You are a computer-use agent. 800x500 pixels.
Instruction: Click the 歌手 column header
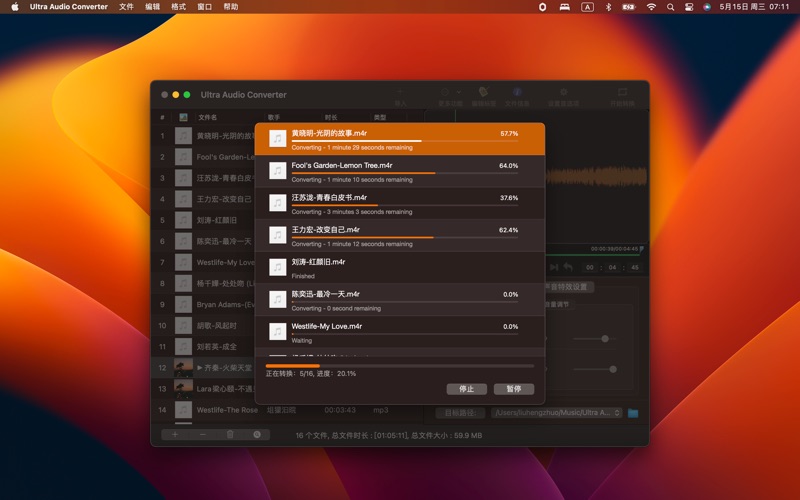[x=274, y=117]
